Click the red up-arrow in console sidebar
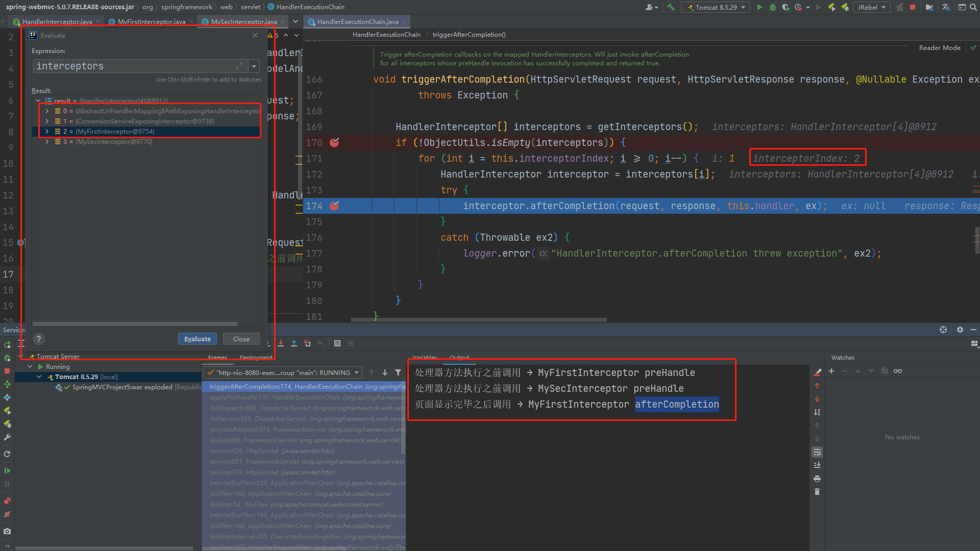Viewport: 980px width, 551px height. click(817, 386)
